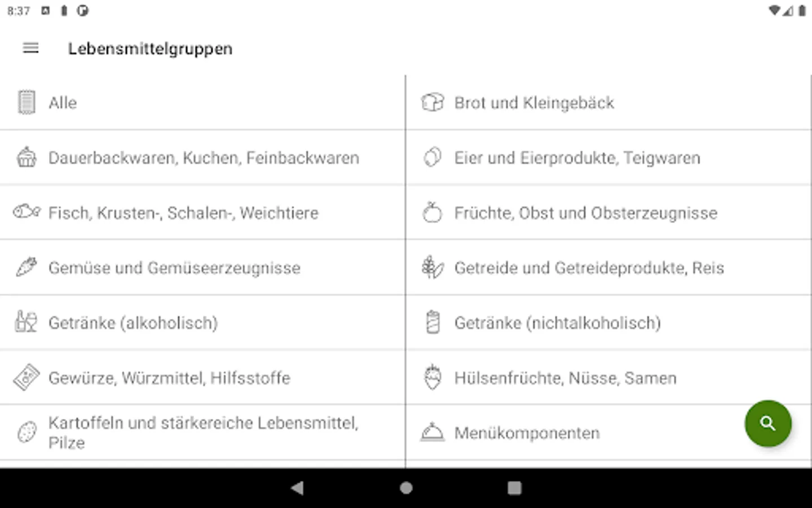
Task: Click the can icon for nichtalkoholisch Getränke
Action: pos(433,322)
